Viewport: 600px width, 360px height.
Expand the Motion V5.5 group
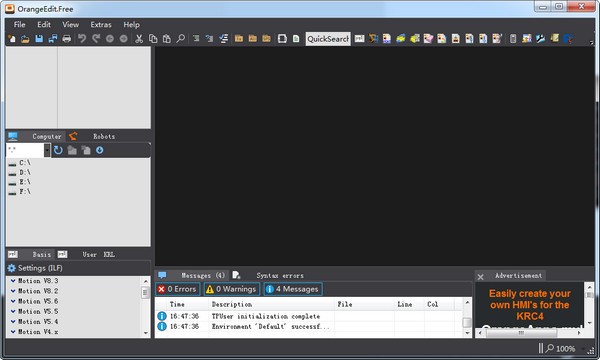(13, 311)
